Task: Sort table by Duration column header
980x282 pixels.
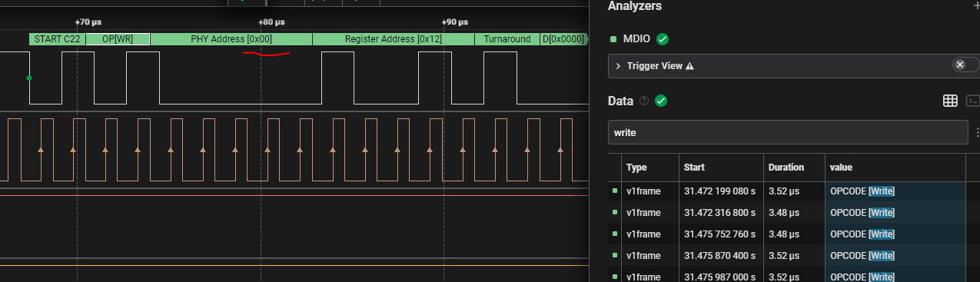Action: click(x=786, y=167)
